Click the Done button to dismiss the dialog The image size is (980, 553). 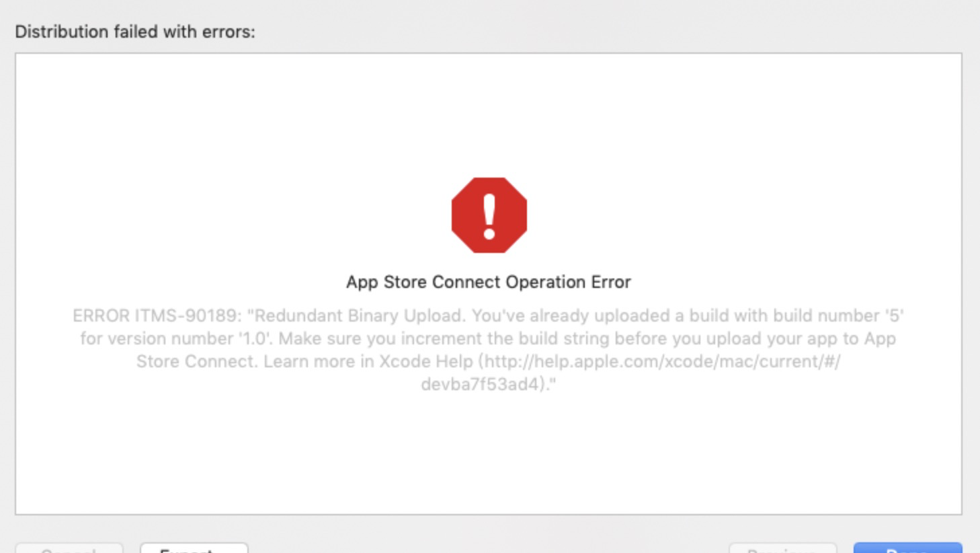click(x=907, y=550)
